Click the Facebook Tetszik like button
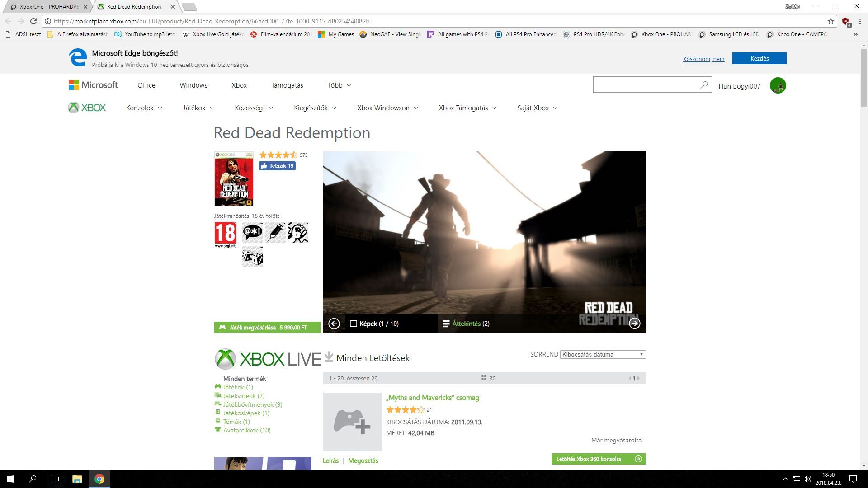 click(x=277, y=166)
